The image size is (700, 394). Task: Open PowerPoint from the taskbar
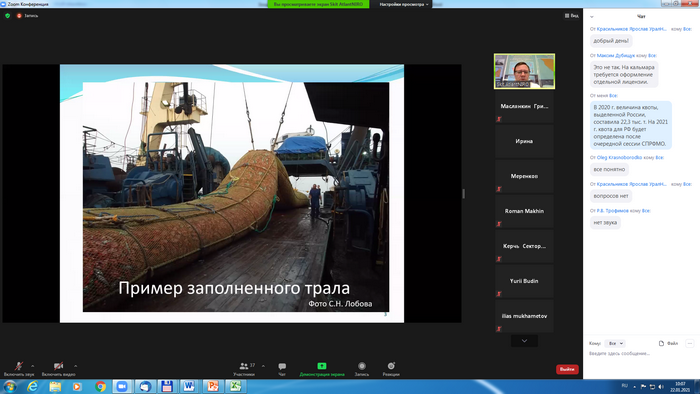click(212, 386)
